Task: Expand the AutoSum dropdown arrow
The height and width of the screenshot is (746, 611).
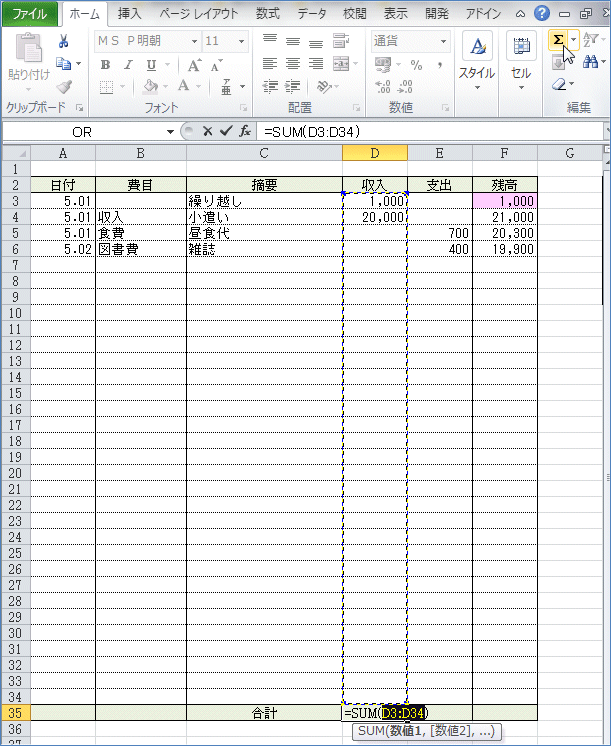Action: pyautogui.click(x=574, y=40)
